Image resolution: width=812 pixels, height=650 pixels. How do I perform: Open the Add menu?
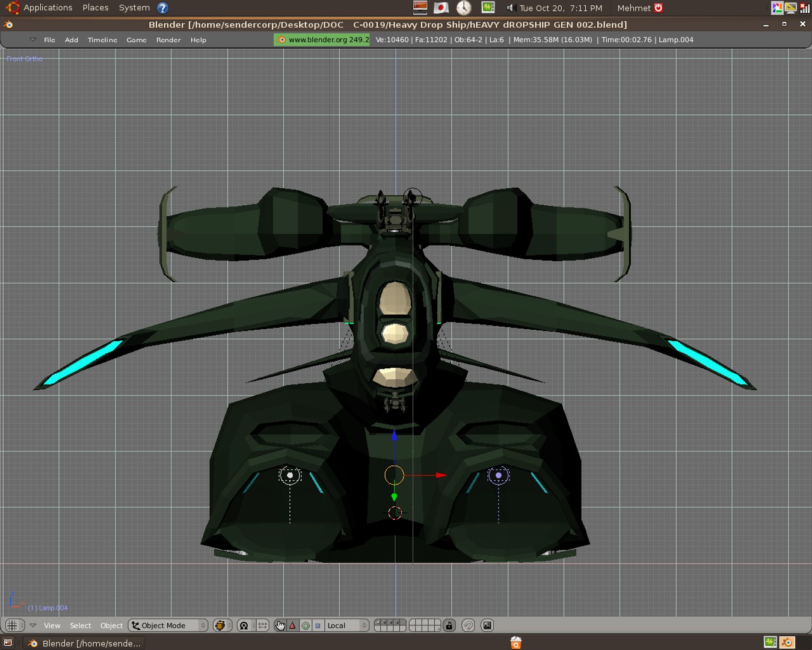pos(72,40)
